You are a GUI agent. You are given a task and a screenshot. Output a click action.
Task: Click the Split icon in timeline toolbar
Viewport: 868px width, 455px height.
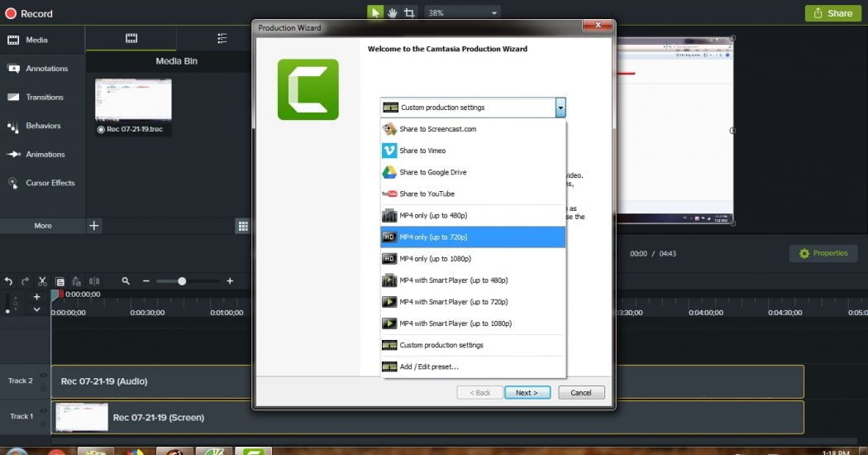94,281
